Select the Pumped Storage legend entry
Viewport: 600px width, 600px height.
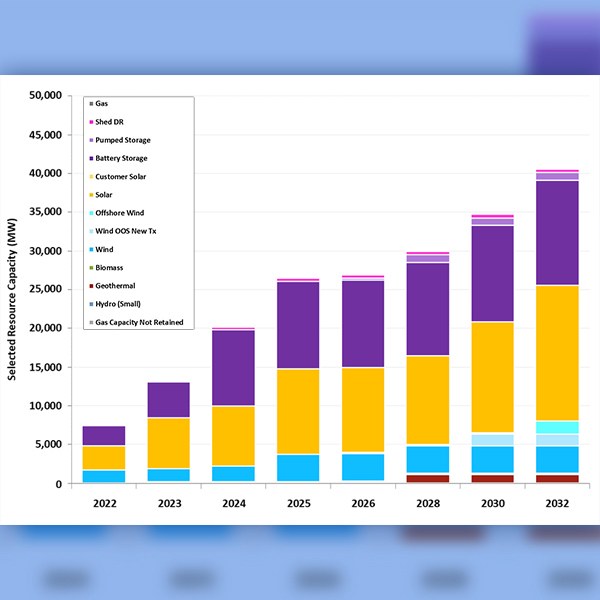coord(122,140)
